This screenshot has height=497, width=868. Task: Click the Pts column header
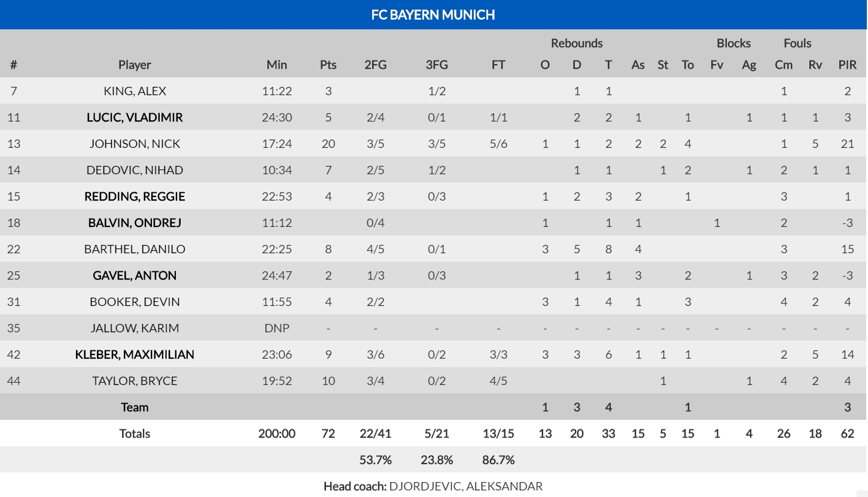328,65
